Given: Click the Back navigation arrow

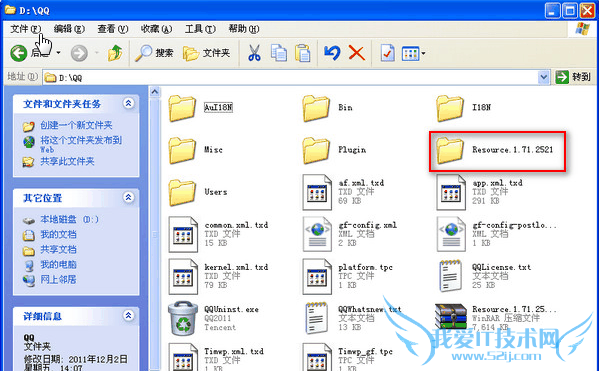Looking at the screenshot, I should (19, 53).
